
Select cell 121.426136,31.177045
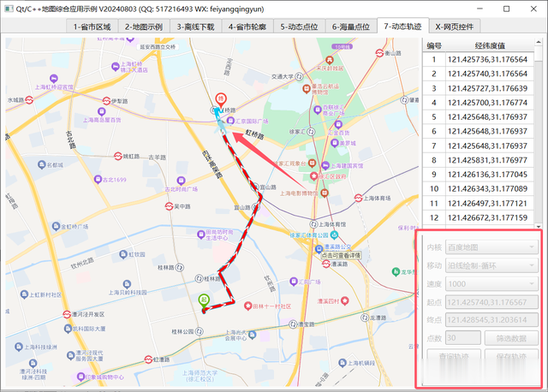(x=490, y=175)
